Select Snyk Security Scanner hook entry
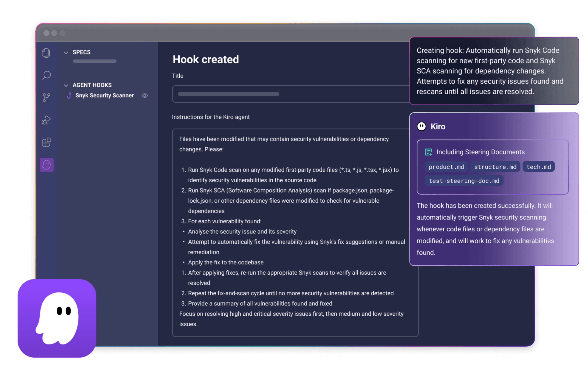The height and width of the screenshot is (376, 588). [105, 96]
